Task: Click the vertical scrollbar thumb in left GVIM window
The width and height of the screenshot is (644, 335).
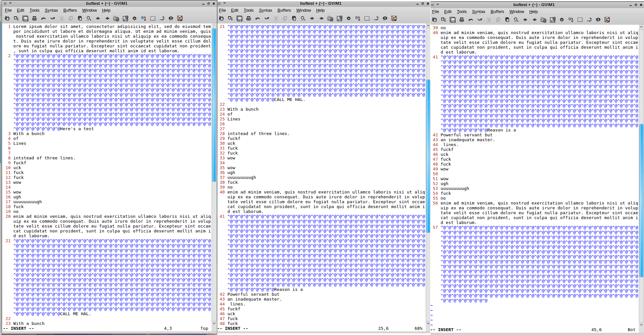Action: [x=214, y=105]
